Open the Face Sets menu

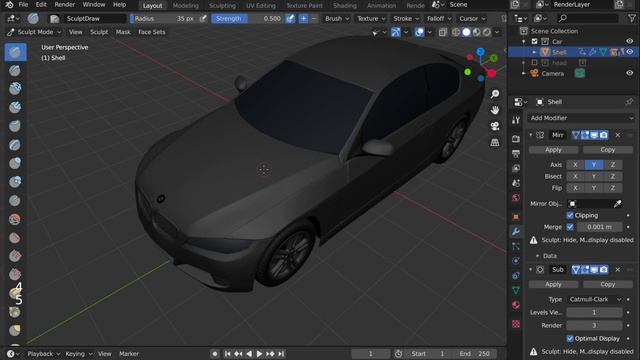point(151,32)
